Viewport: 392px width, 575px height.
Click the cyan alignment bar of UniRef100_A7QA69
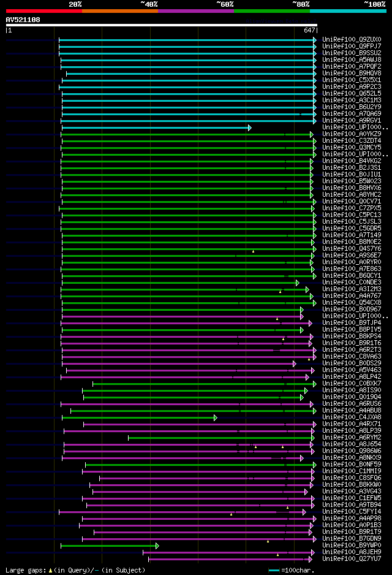click(189, 115)
